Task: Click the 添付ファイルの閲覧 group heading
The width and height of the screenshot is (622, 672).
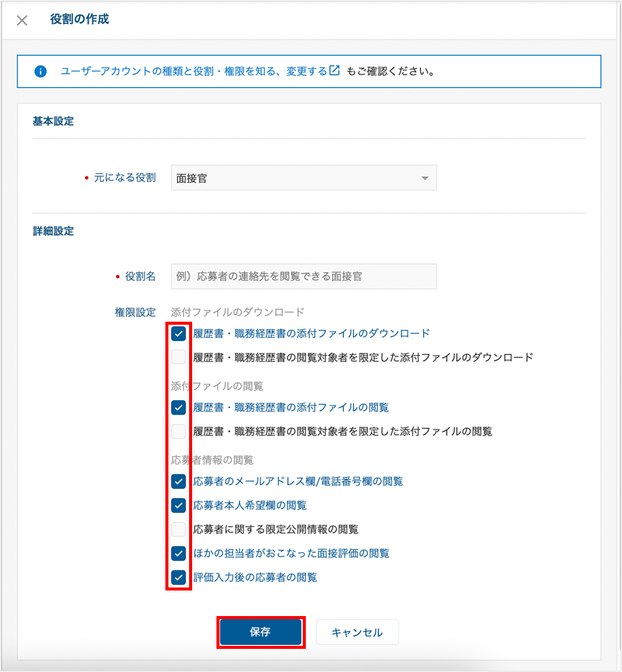Action: click(x=217, y=386)
